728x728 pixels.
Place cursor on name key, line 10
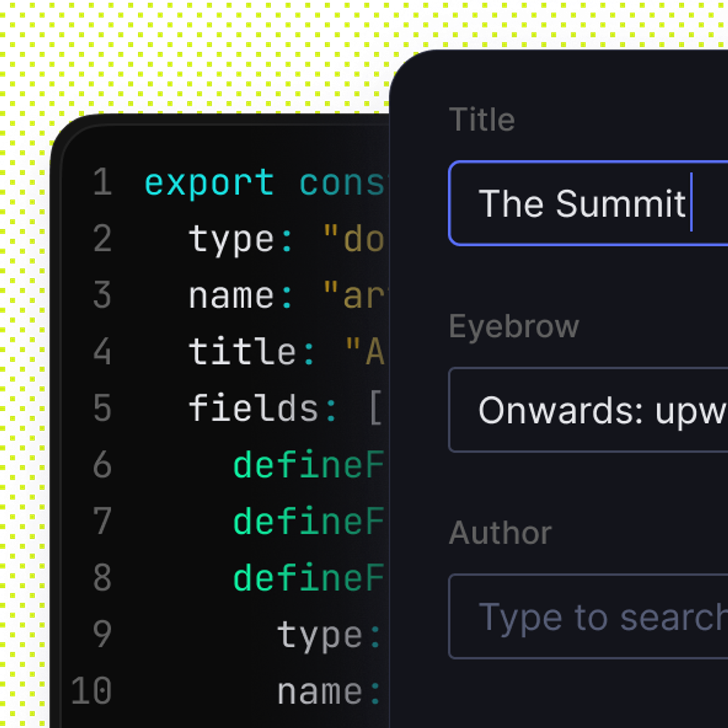click(x=320, y=692)
